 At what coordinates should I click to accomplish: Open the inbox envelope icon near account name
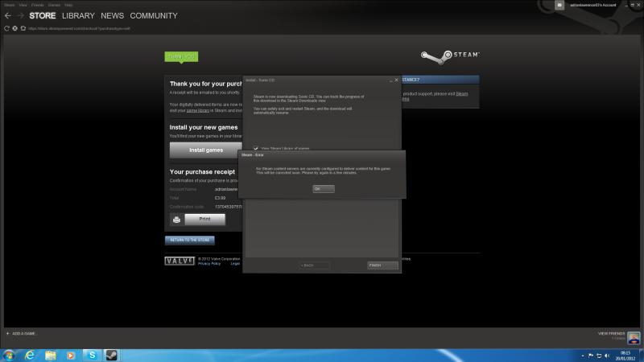[559, 5]
